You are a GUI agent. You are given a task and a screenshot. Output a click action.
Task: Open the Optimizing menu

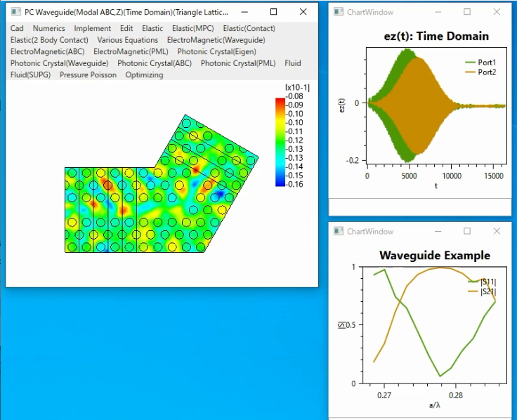[x=144, y=75]
